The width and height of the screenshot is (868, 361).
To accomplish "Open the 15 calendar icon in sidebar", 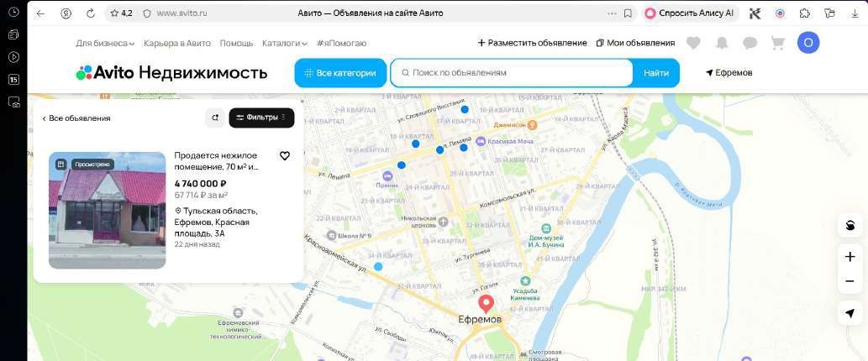I will pos(13,80).
